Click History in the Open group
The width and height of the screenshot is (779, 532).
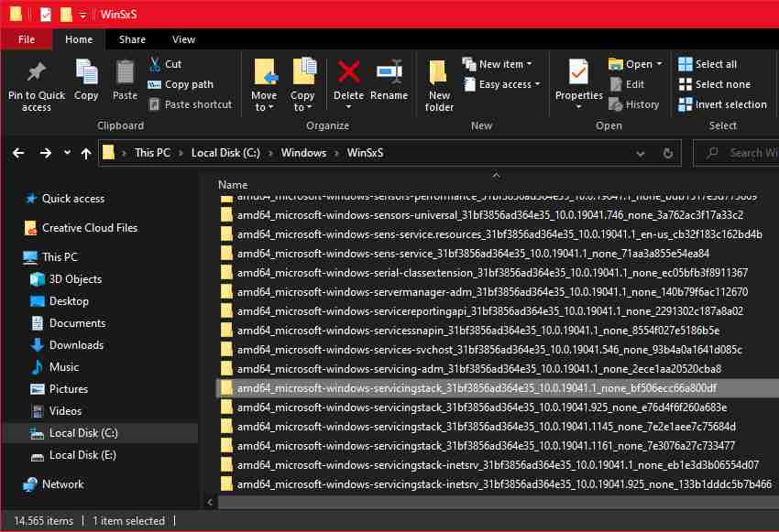(634, 104)
